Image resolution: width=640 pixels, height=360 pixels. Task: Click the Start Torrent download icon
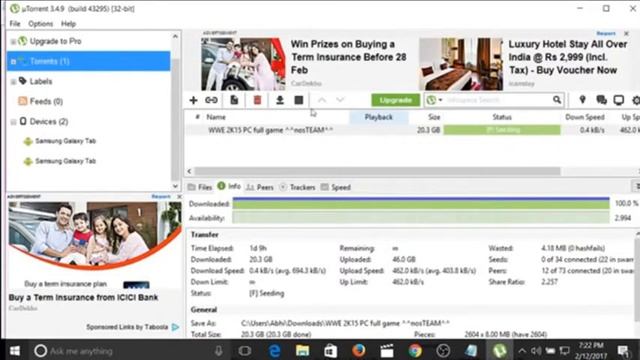pos(280,100)
